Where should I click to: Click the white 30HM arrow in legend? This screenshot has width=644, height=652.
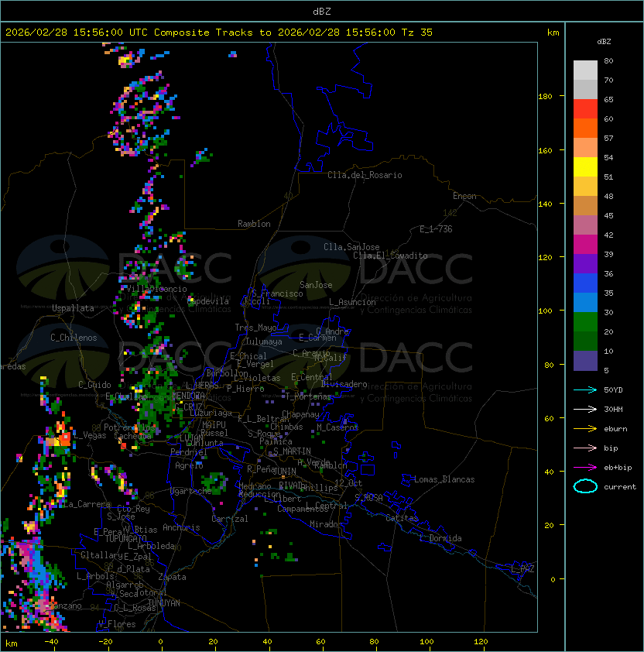(585, 409)
